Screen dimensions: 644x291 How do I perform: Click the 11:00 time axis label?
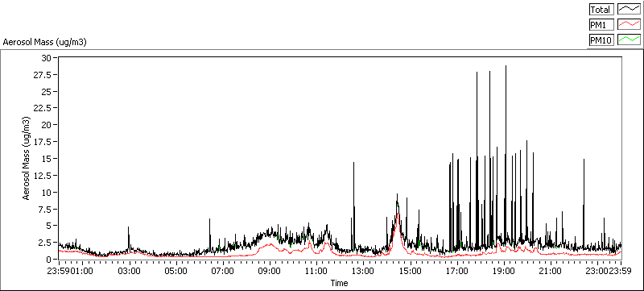click(x=316, y=272)
